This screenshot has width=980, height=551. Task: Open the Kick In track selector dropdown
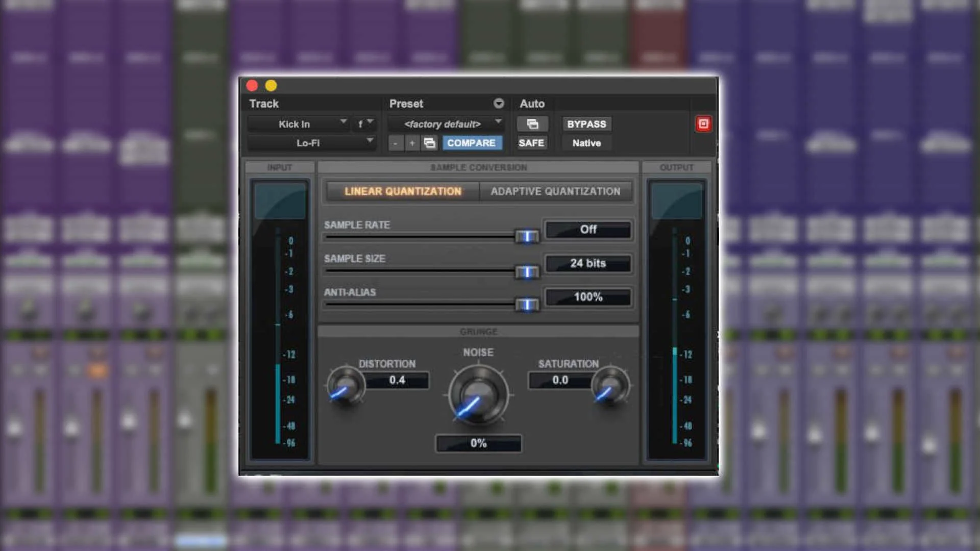(298, 124)
